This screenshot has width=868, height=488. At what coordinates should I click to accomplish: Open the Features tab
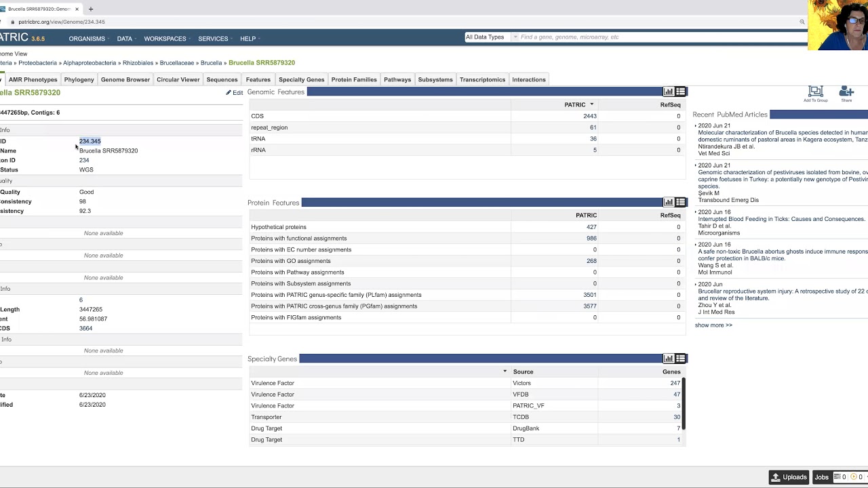point(258,79)
